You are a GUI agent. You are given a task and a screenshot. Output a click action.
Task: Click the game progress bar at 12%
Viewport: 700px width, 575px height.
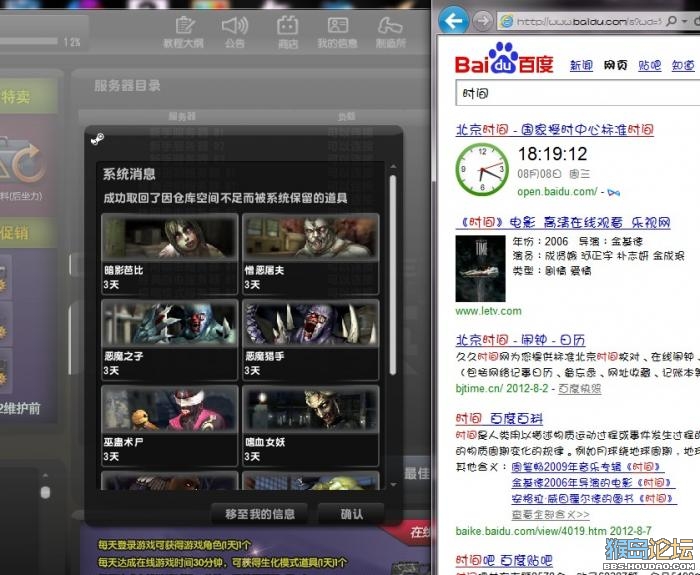(29, 41)
